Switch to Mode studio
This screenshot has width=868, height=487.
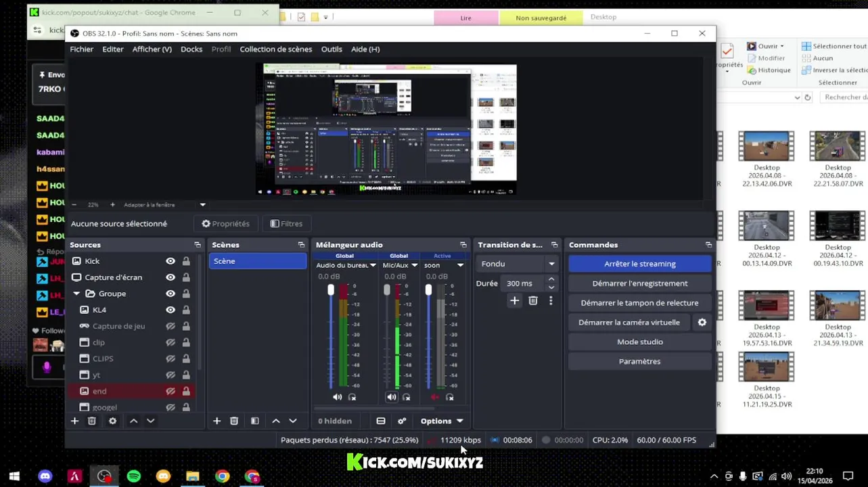pos(640,342)
